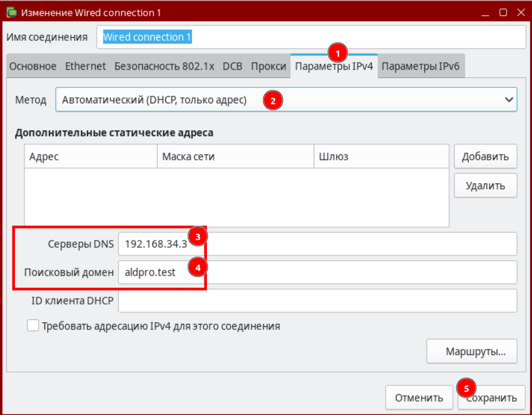Open Маршруты routes dialog
The height and width of the screenshot is (415, 532).
click(x=471, y=352)
